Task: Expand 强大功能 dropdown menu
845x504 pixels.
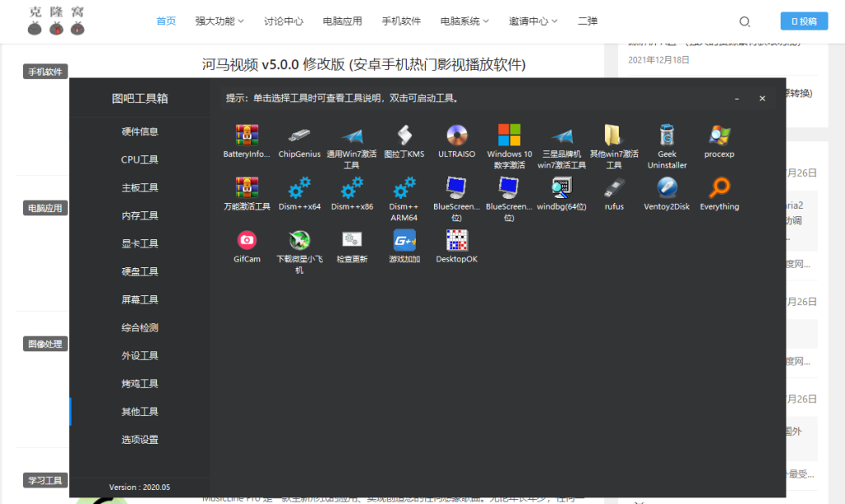Action: tap(220, 21)
